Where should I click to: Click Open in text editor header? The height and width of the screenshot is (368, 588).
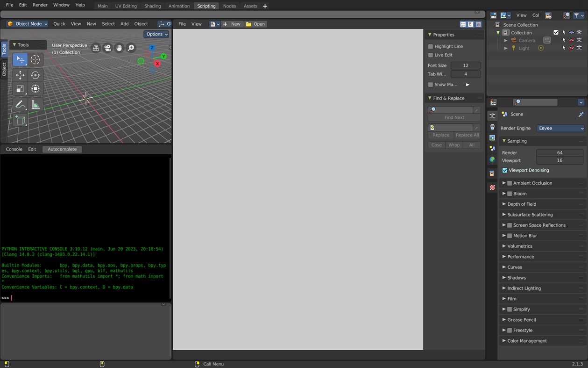point(255,24)
